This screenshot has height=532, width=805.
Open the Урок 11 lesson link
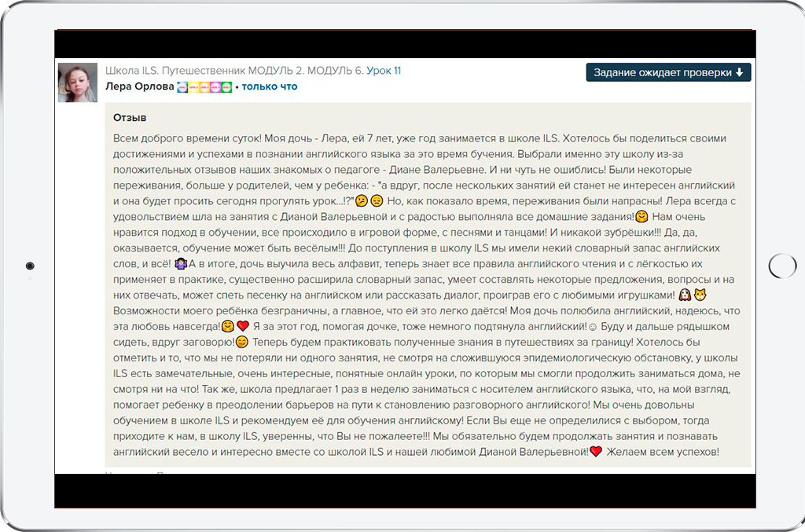click(x=384, y=71)
